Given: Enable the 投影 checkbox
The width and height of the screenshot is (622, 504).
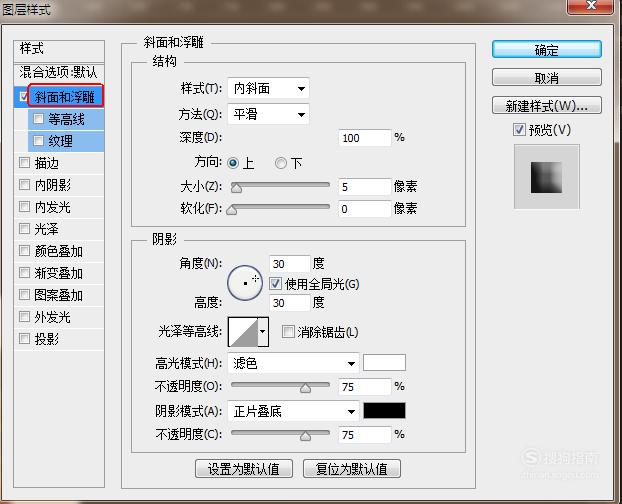Looking at the screenshot, I should tap(24, 338).
